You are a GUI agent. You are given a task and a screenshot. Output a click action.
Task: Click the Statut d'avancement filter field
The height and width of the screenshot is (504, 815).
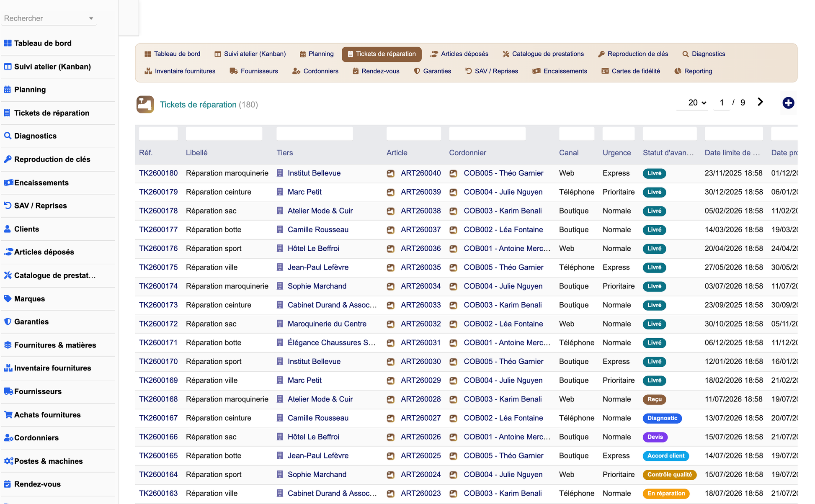(669, 134)
